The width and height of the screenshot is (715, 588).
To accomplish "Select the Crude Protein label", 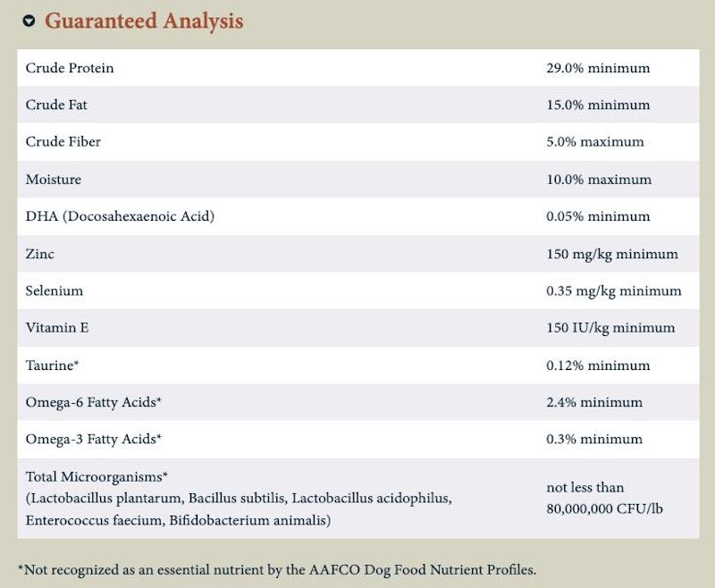I will (70, 68).
